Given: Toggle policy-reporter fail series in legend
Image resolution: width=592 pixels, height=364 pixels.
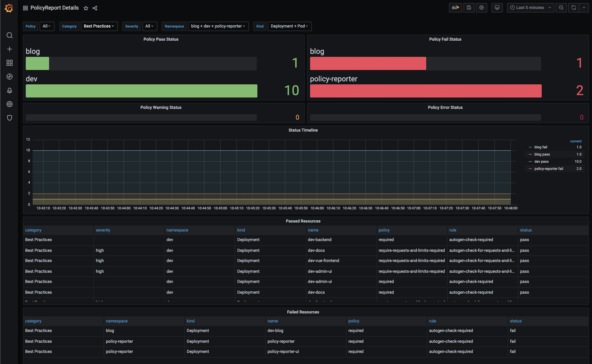Looking at the screenshot, I should pyautogui.click(x=549, y=169).
